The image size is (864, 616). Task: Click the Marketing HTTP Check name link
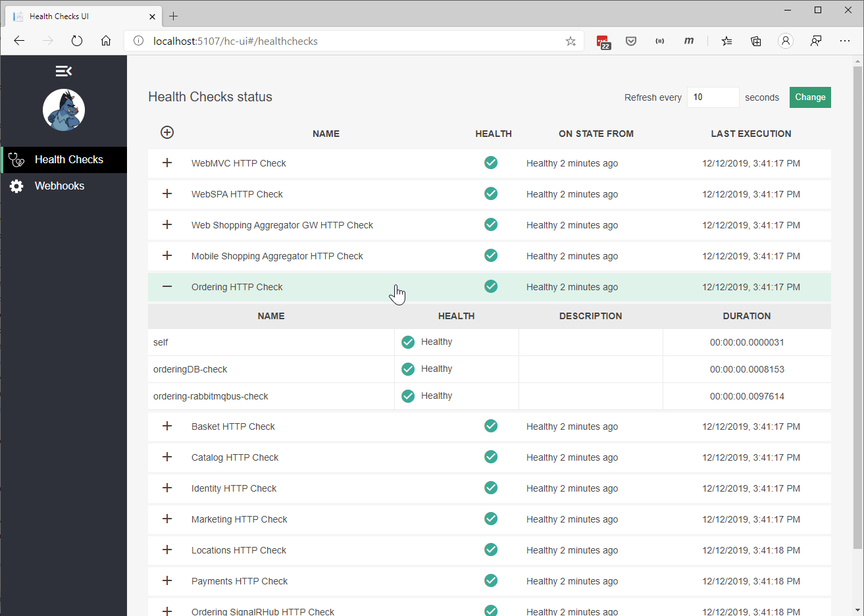tap(239, 519)
